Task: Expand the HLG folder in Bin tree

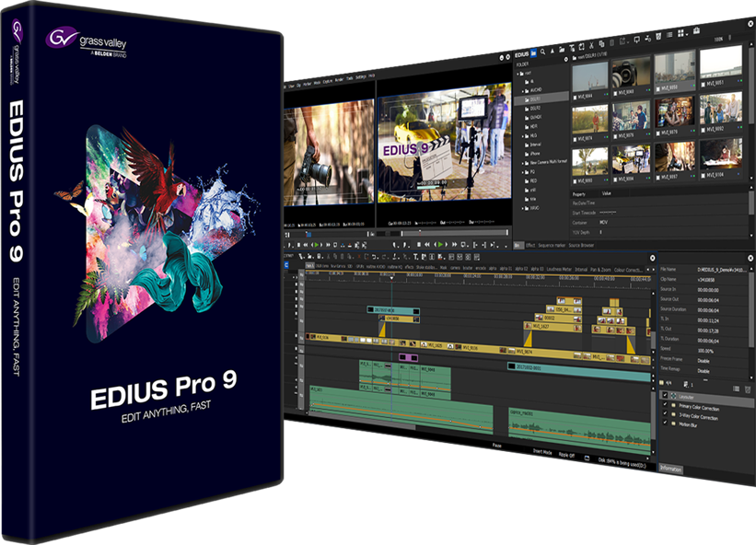Action: click(523, 136)
